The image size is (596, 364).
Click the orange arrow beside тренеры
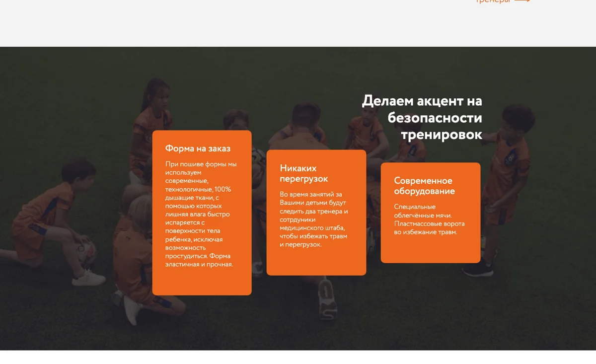click(x=522, y=1)
